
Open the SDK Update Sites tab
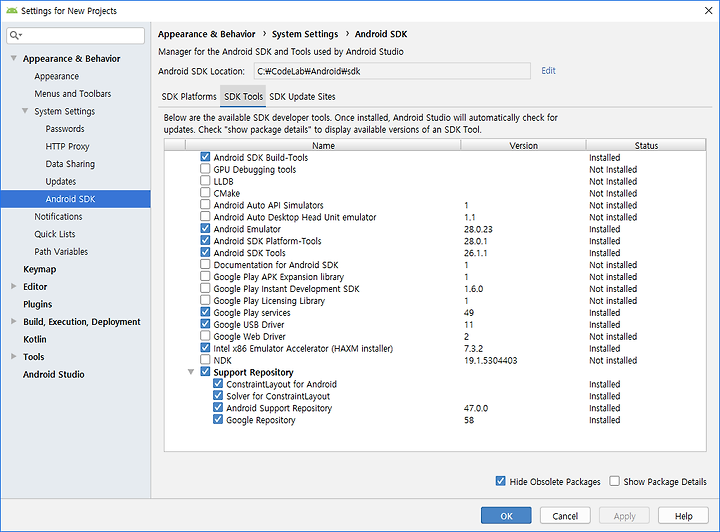[302, 96]
